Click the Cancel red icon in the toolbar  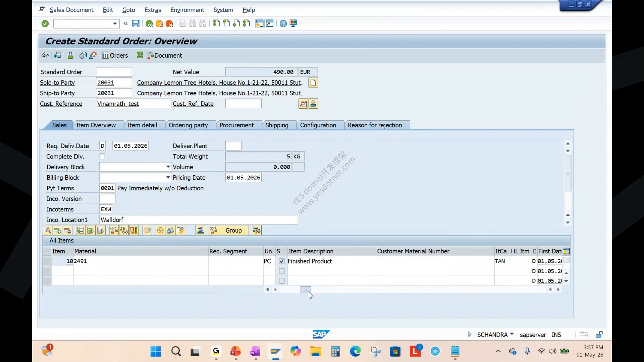point(169,23)
